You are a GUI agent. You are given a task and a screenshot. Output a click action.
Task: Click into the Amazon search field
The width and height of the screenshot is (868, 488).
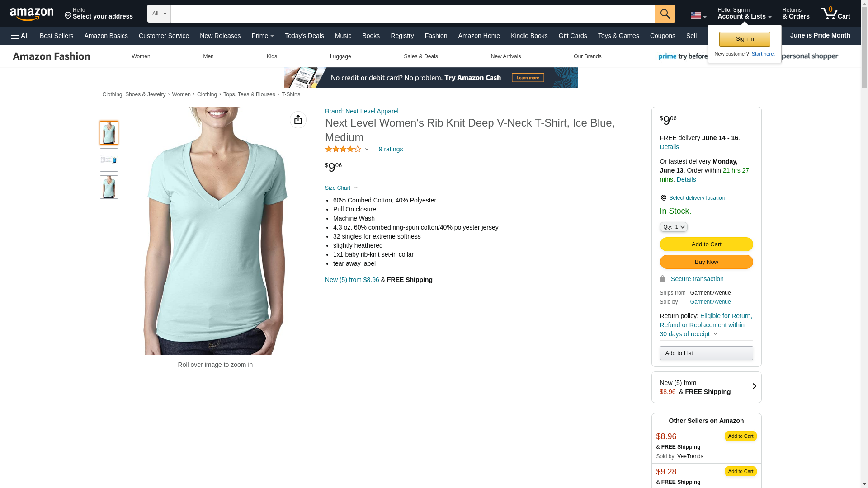click(x=413, y=14)
